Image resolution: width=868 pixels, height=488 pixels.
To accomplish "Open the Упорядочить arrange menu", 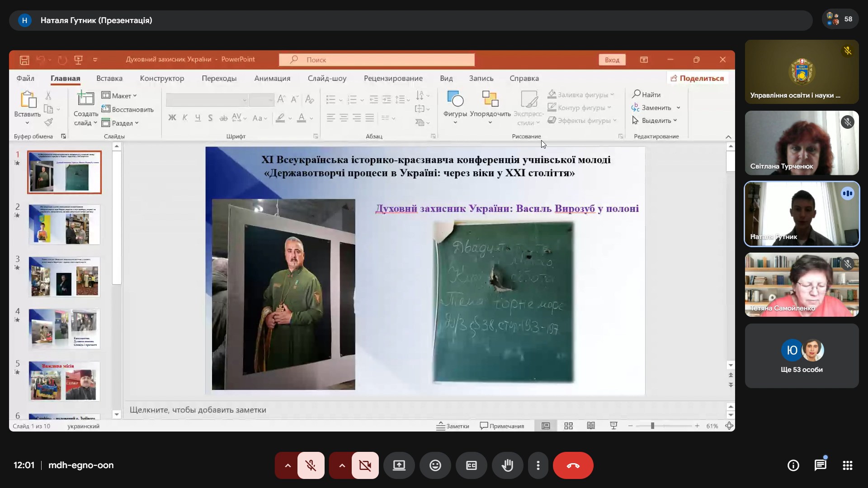I will (490, 107).
